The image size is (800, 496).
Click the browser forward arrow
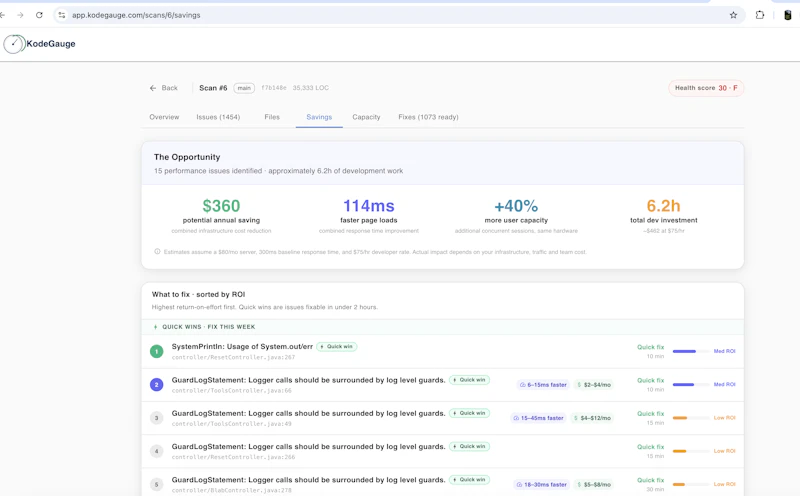click(x=20, y=15)
